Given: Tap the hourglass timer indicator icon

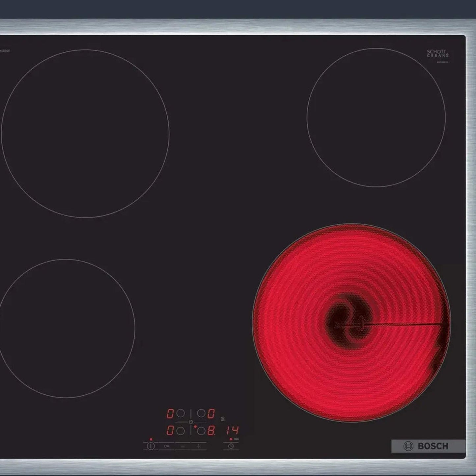Looking at the screenshot, I should [x=223, y=419].
